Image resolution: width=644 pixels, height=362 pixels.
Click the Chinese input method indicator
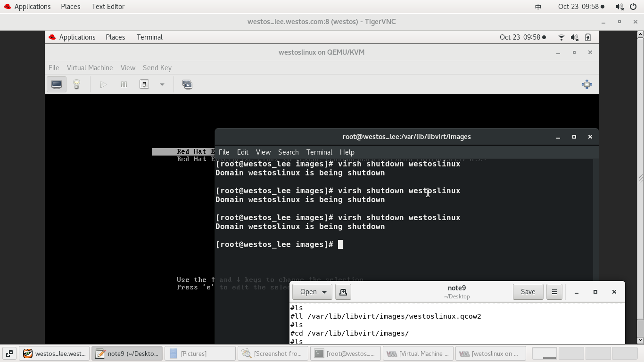[538, 7]
